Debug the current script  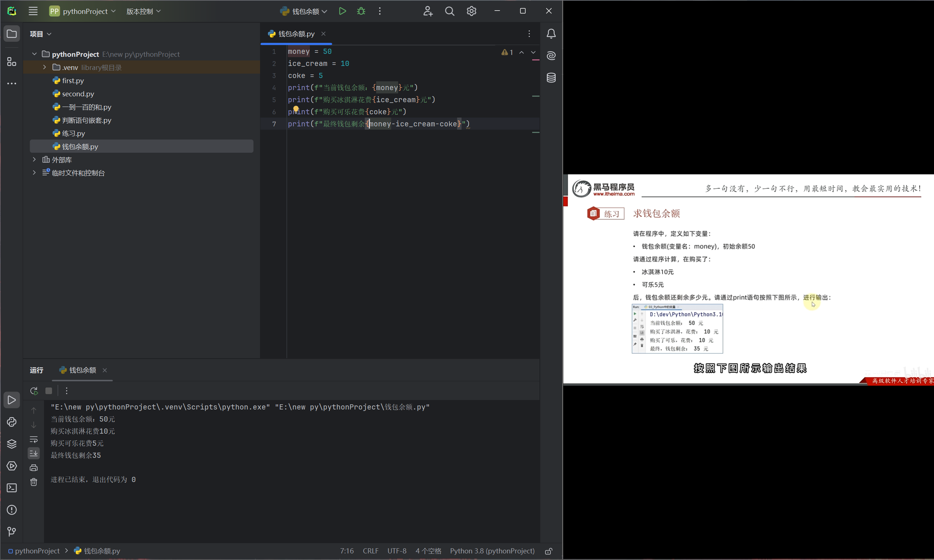pos(361,11)
